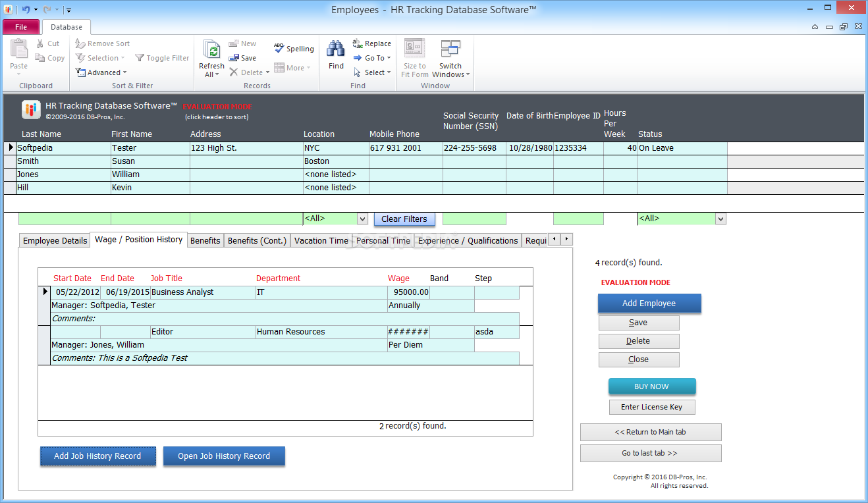Click the Replace icon
This screenshot has width=868, height=503.
(x=358, y=43)
